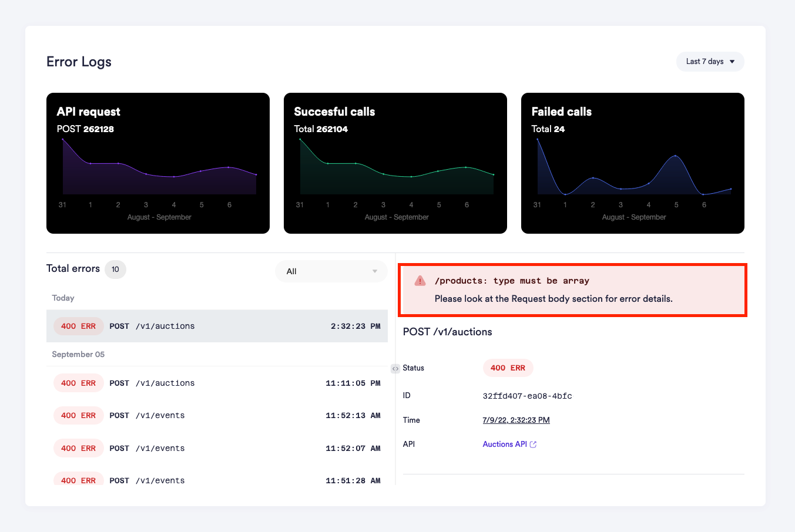Click the peak data point on Failed calls chart
Image resolution: width=795 pixels, height=532 pixels.
click(676, 156)
